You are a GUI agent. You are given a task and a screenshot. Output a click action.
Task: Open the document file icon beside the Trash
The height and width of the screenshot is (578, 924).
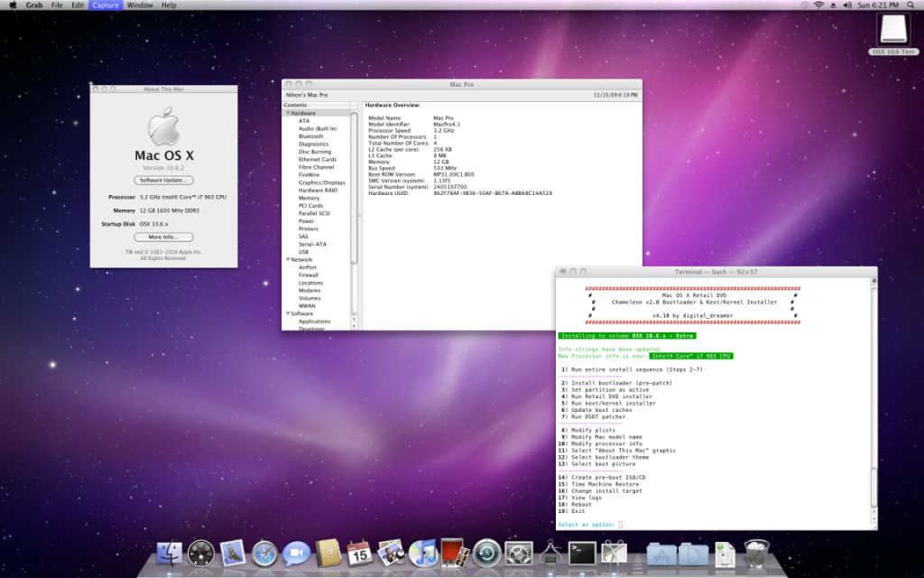pyautogui.click(x=725, y=555)
